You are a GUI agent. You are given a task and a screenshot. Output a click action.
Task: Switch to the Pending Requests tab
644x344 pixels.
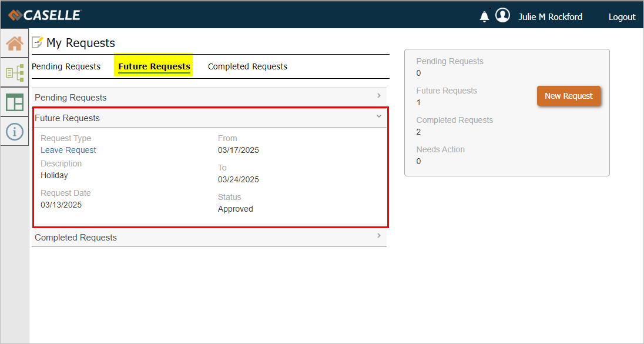[x=66, y=66]
